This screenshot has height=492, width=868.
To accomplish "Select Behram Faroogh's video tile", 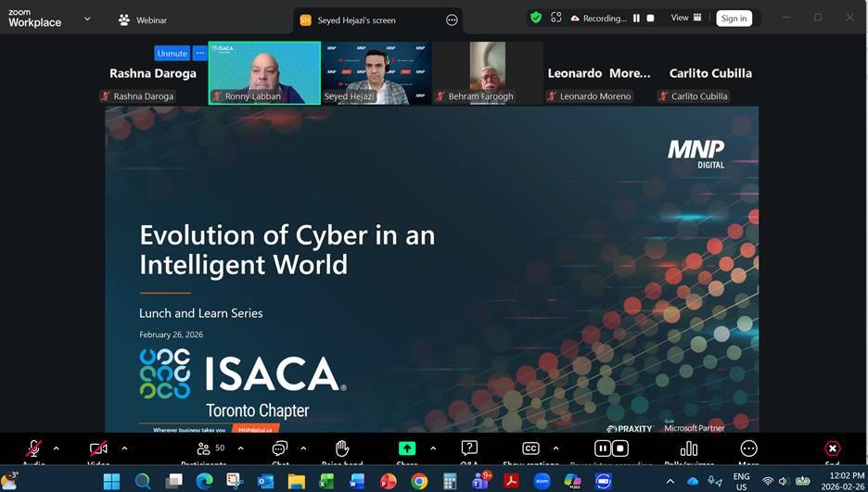I will [x=488, y=73].
